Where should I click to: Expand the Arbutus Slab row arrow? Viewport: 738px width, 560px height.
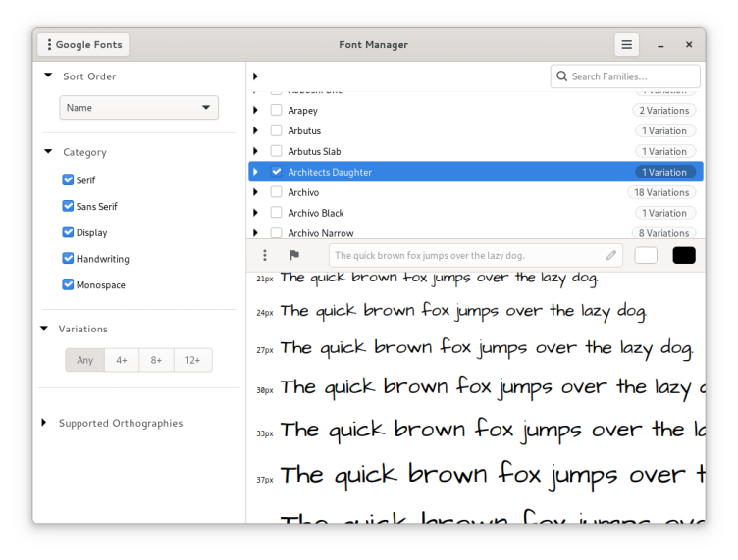[256, 151]
